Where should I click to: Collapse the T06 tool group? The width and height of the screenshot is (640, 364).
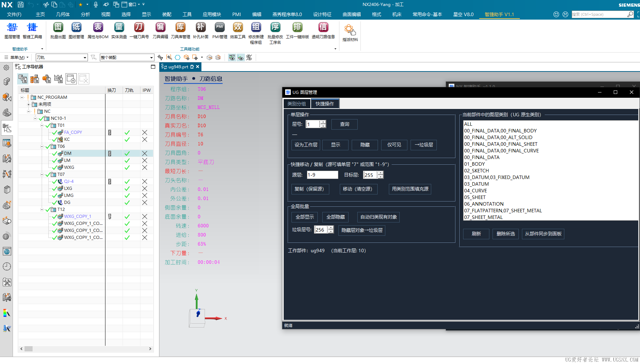(42, 146)
